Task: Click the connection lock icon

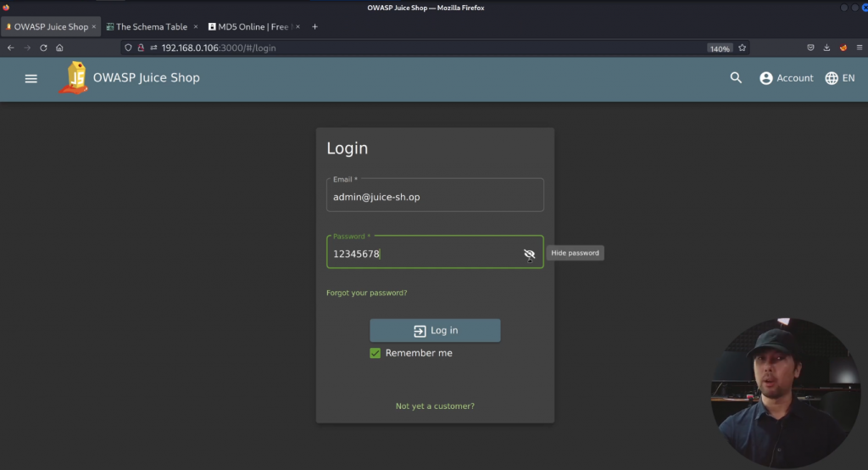Action: coord(142,48)
